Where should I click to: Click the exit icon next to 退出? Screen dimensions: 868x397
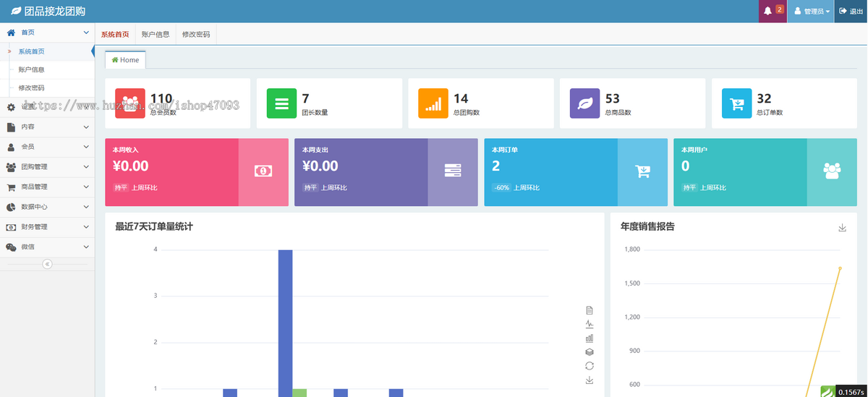point(843,11)
